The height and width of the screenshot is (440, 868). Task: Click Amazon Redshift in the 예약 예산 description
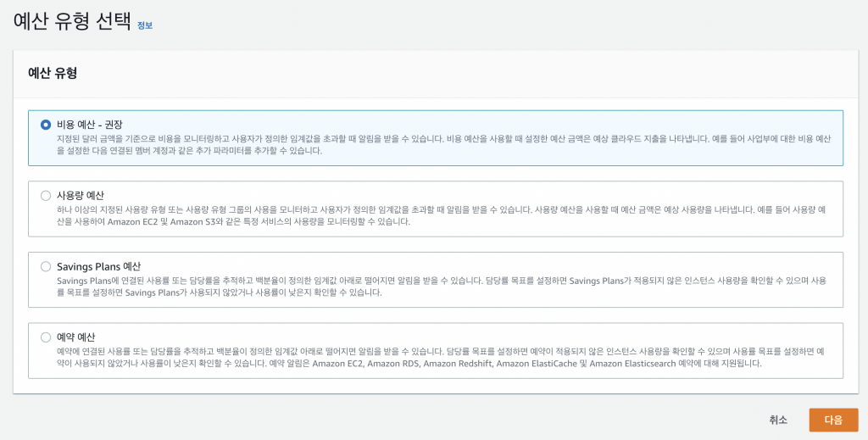(459, 364)
